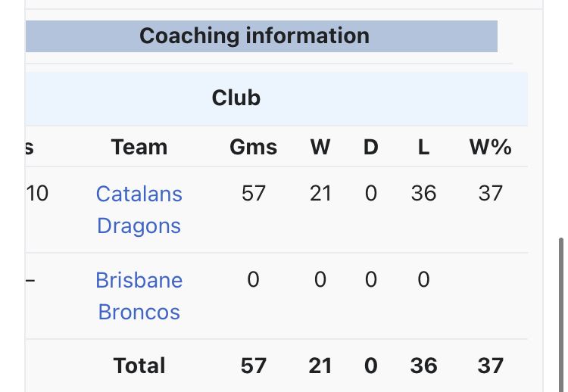Open the Brisbane Broncos team link

[x=139, y=296]
